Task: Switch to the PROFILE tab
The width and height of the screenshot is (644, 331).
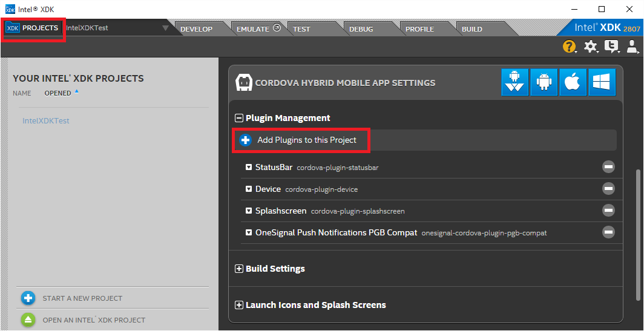Action: pos(420,29)
